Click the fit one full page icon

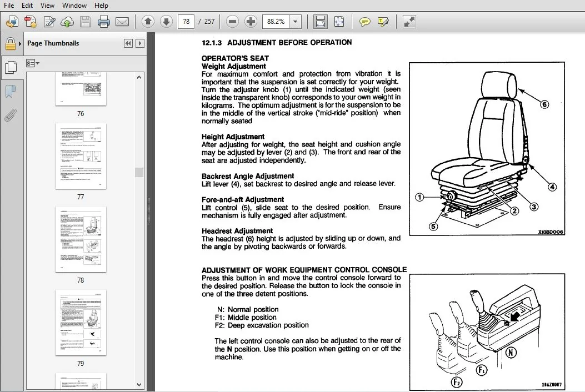coord(339,22)
